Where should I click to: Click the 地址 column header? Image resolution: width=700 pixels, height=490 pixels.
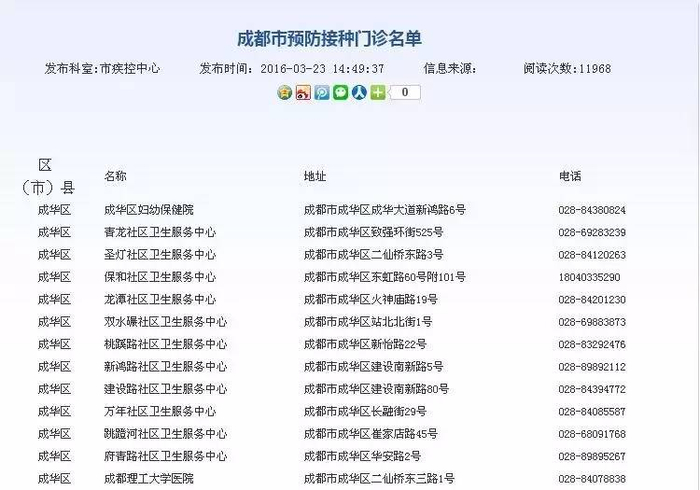tap(315, 176)
